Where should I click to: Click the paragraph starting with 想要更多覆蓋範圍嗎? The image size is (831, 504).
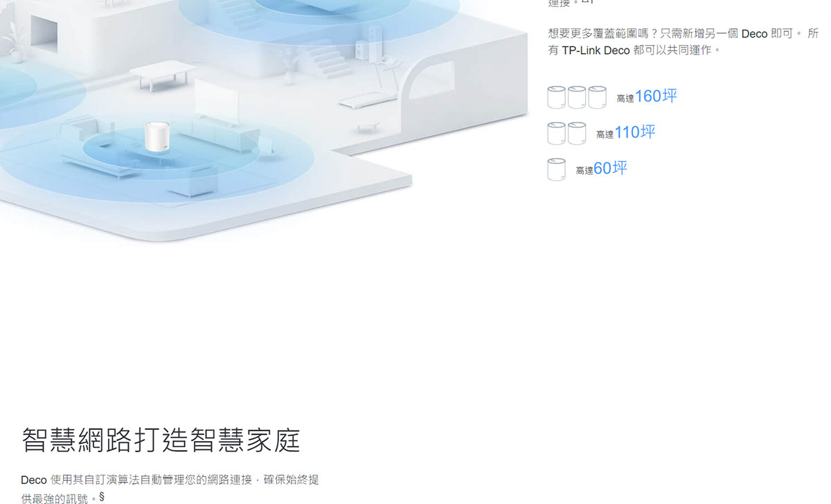tap(683, 42)
